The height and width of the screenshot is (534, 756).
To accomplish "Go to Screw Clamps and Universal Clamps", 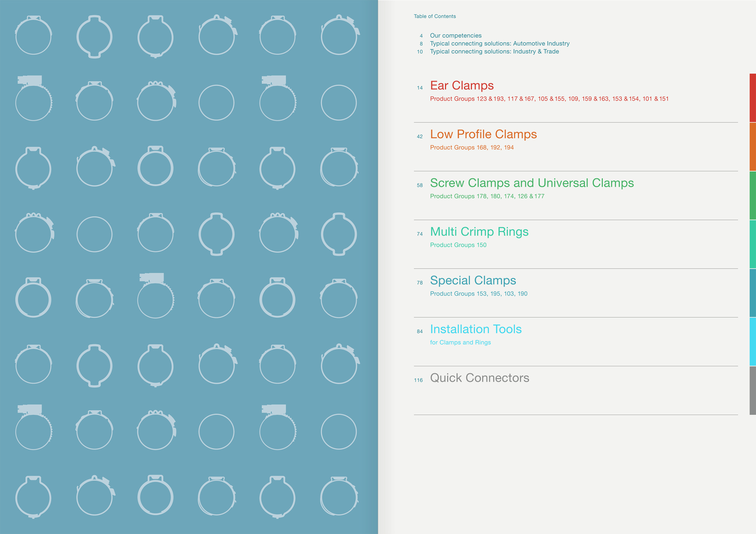I will tap(532, 183).
